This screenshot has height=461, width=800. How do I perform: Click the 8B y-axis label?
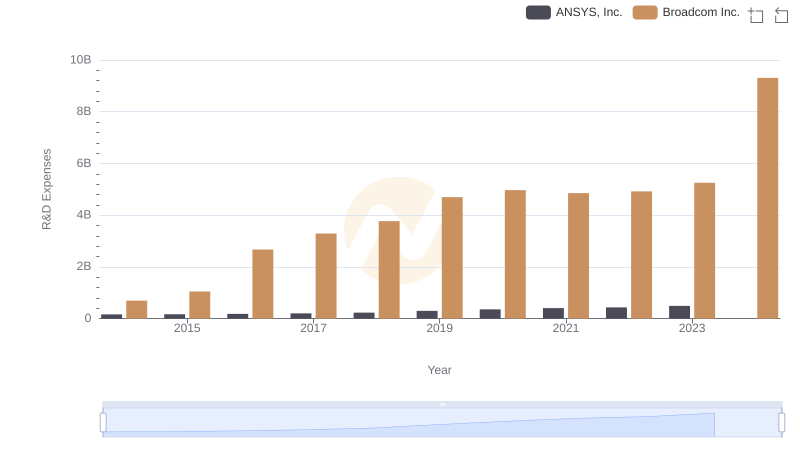[x=84, y=111]
